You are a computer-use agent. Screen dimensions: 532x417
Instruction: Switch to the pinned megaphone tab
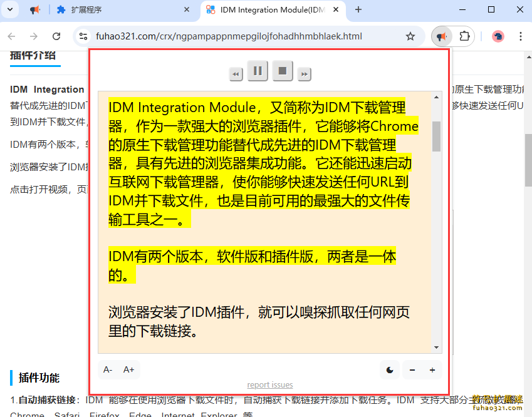pyautogui.click(x=35, y=10)
